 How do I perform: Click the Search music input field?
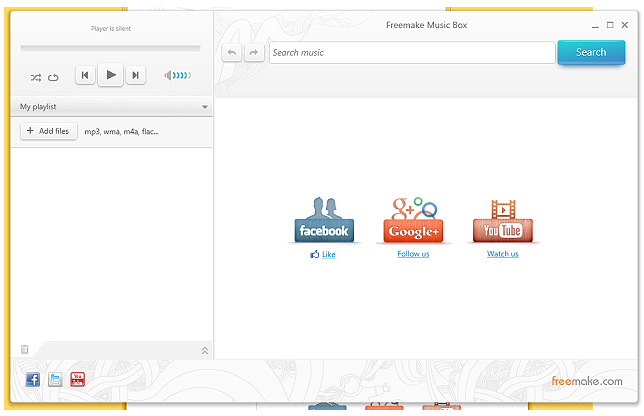(412, 53)
